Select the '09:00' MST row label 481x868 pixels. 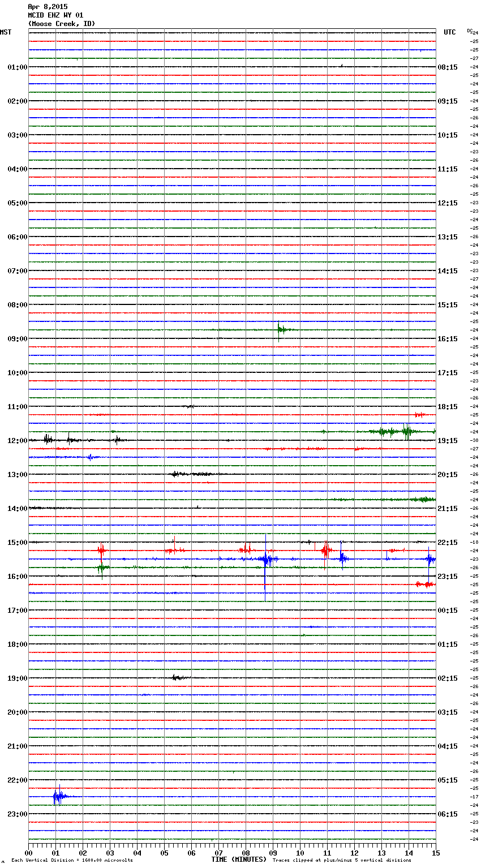click(x=17, y=339)
